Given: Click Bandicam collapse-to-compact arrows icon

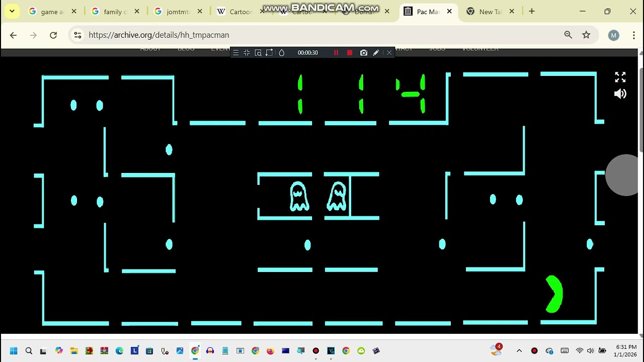Looking at the screenshot, I should (247, 53).
